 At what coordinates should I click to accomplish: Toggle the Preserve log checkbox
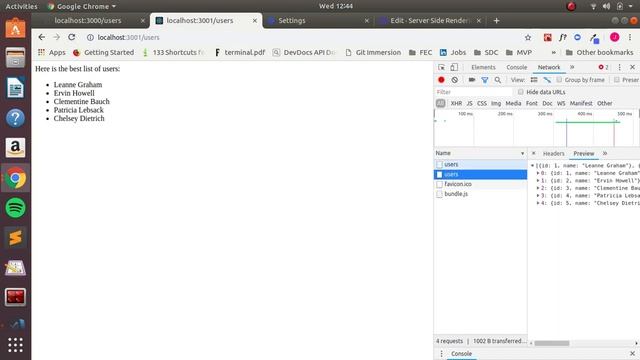click(617, 80)
